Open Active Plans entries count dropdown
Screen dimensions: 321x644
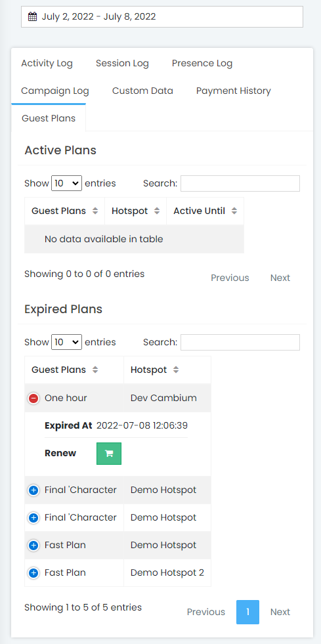click(x=66, y=183)
